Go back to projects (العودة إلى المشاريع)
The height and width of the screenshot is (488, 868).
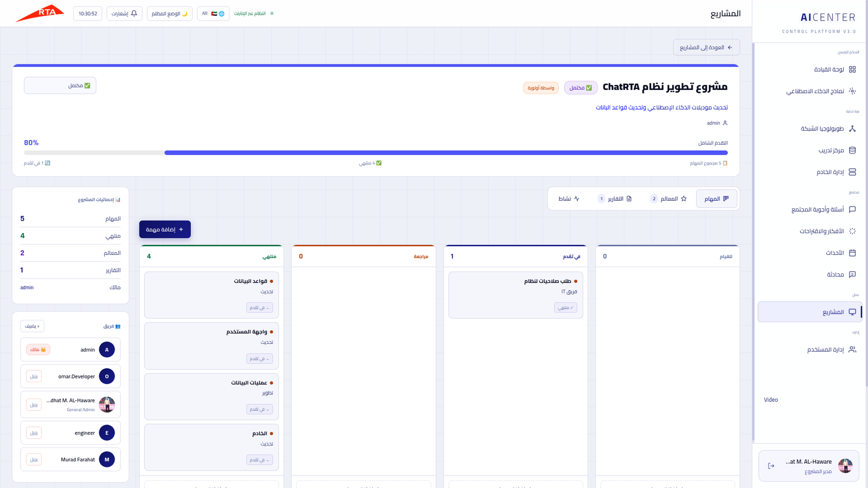click(706, 48)
